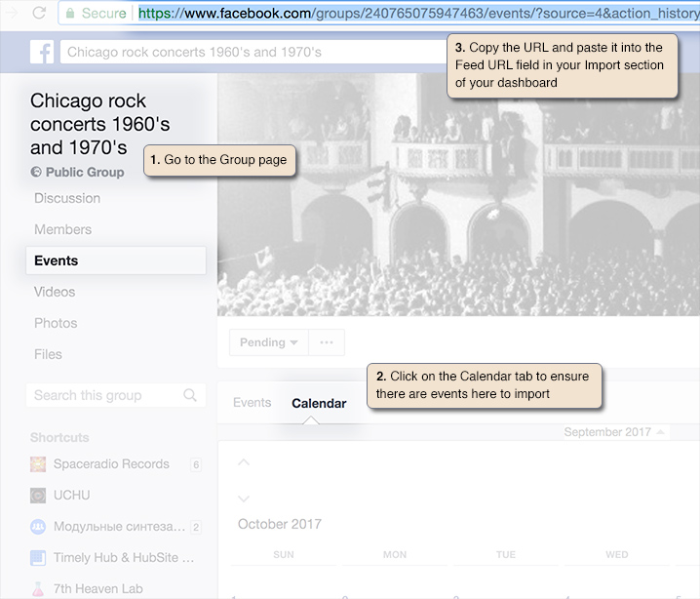Image resolution: width=700 pixels, height=599 pixels.
Task: Go to the Members section
Action: tap(62, 229)
